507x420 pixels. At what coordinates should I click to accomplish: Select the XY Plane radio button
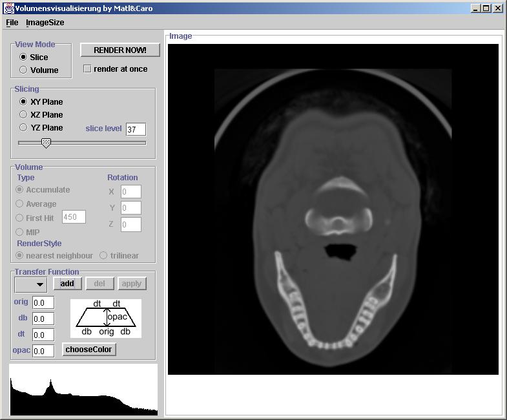click(23, 102)
